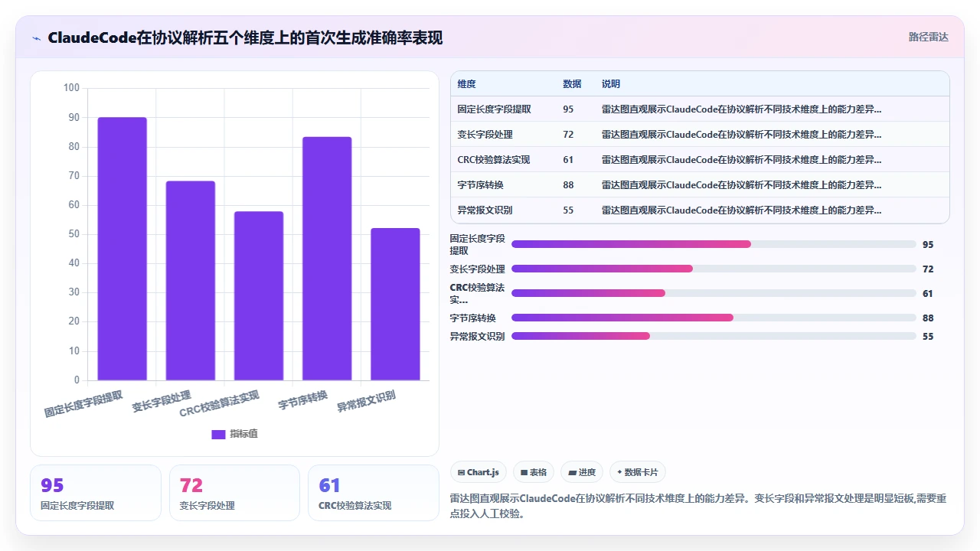Click the 字节序转换 axis label under the chart

click(x=303, y=399)
